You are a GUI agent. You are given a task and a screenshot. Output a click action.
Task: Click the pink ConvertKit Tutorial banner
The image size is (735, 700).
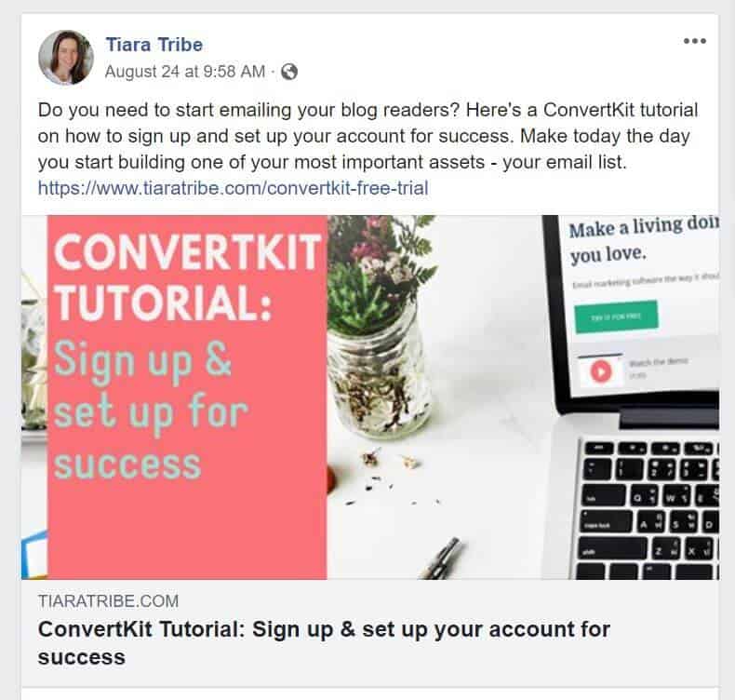(x=187, y=397)
